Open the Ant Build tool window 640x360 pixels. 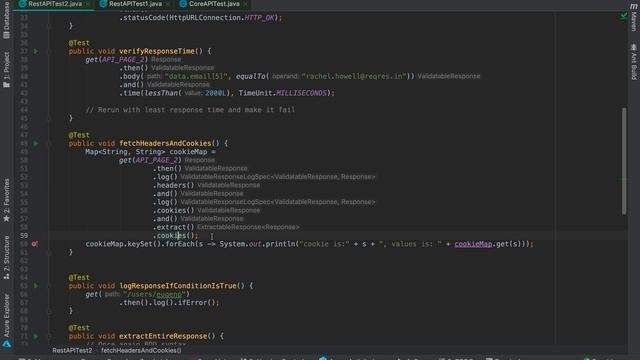[633, 62]
